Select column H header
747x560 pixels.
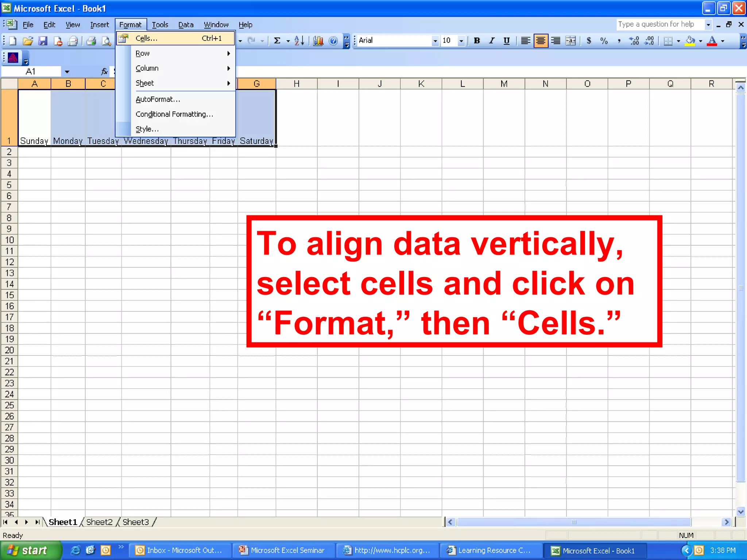click(297, 84)
